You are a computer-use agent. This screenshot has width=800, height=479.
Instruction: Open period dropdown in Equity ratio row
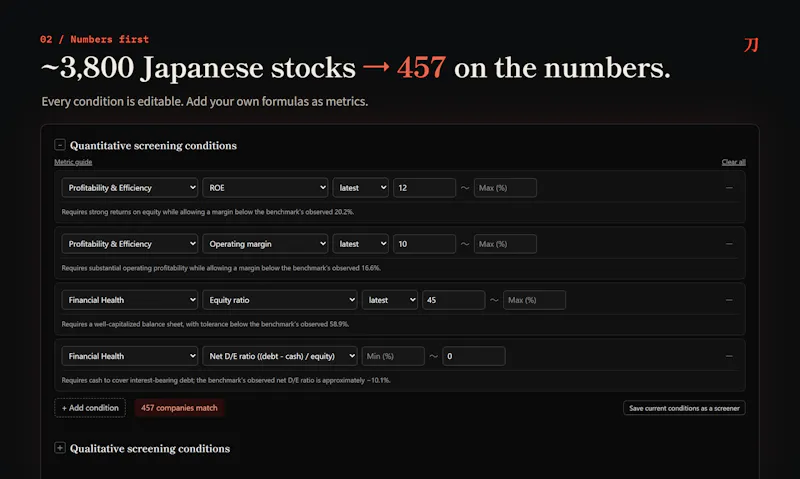pyautogui.click(x=390, y=300)
